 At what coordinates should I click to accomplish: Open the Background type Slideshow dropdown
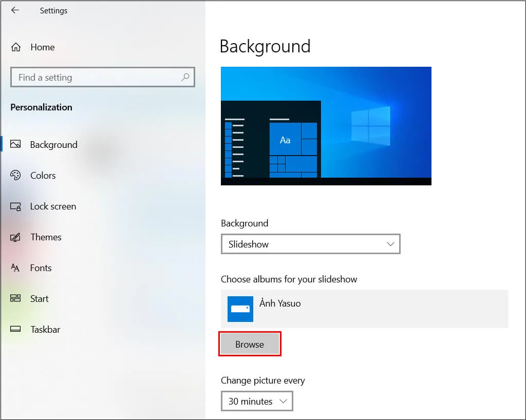point(310,244)
